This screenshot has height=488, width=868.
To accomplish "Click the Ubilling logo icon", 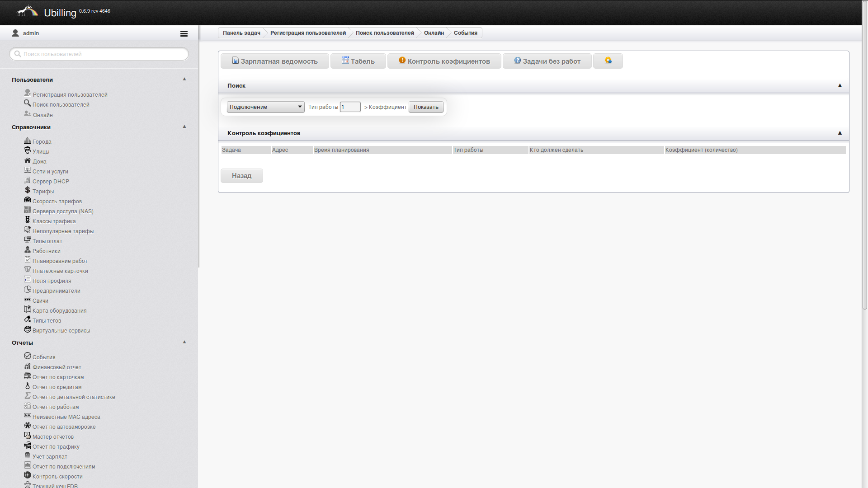I will click(x=28, y=11).
